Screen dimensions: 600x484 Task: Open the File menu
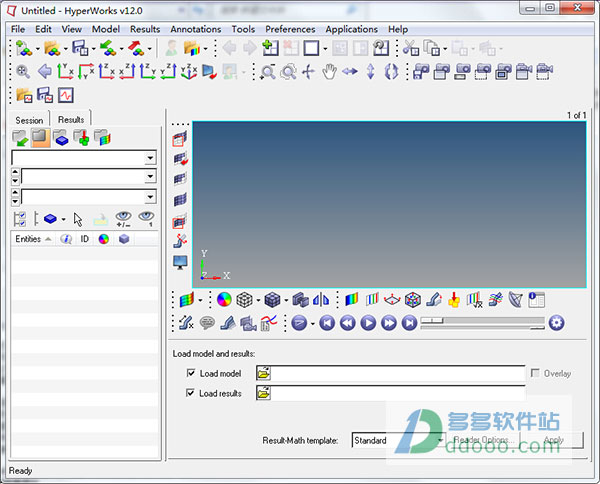tap(18, 29)
